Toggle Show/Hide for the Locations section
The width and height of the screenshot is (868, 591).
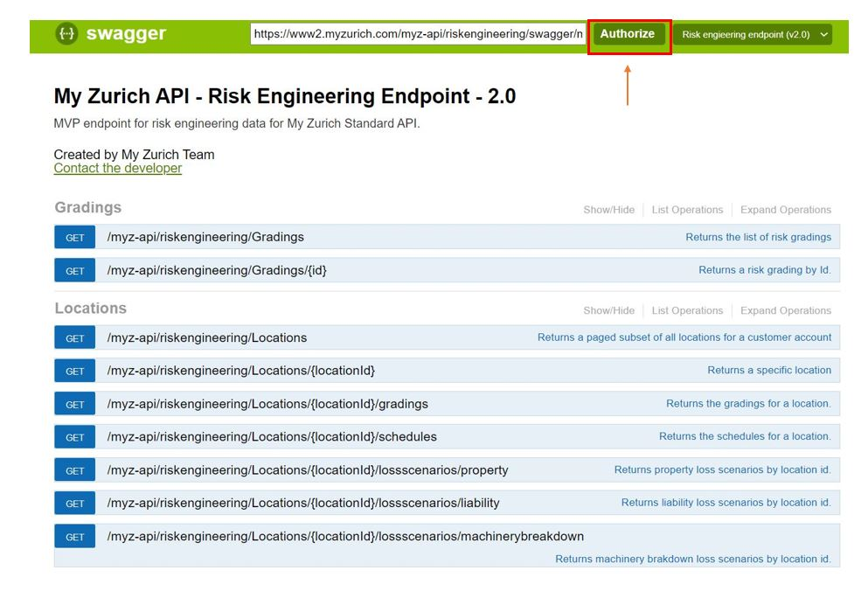tap(608, 310)
